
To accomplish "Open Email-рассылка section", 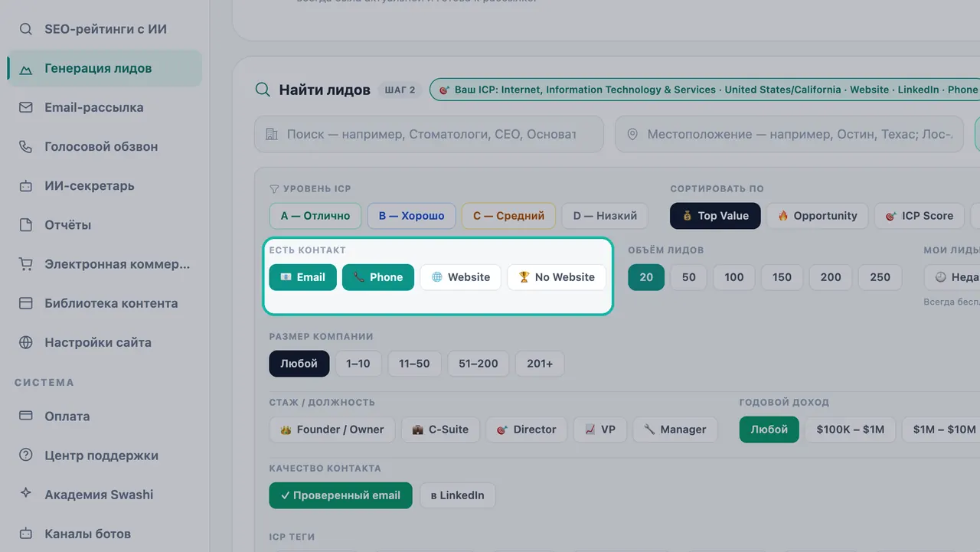I will point(104,107).
